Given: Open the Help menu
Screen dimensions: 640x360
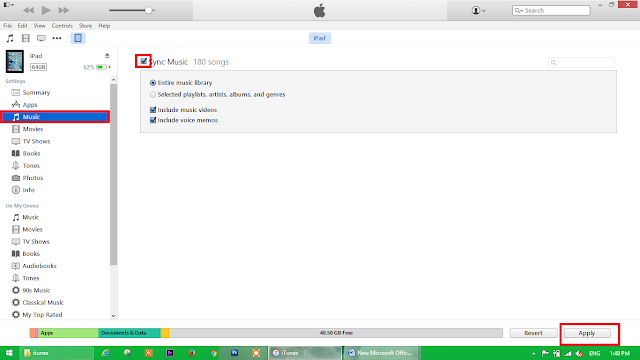Looking at the screenshot, I should click(104, 26).
